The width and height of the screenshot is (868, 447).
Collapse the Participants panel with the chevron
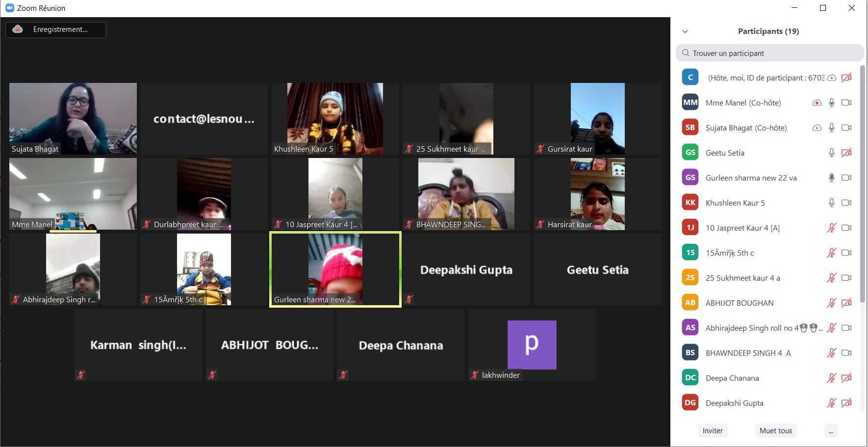click(685, 31)
